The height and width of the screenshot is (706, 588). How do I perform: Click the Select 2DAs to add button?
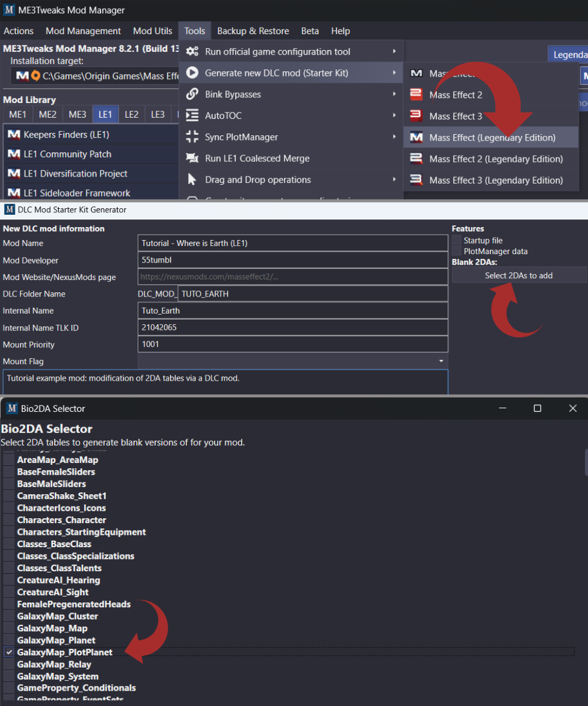click(x=519, y=275)
